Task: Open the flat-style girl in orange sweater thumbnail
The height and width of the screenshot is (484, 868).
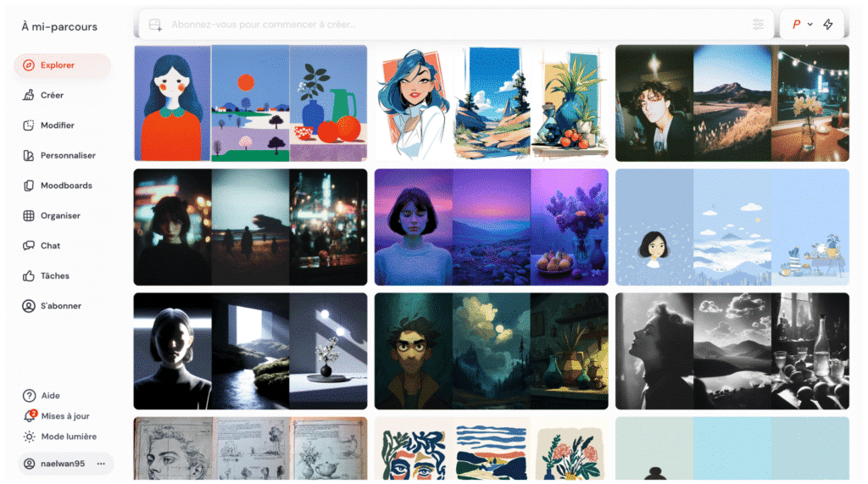Action: (173, 103)
